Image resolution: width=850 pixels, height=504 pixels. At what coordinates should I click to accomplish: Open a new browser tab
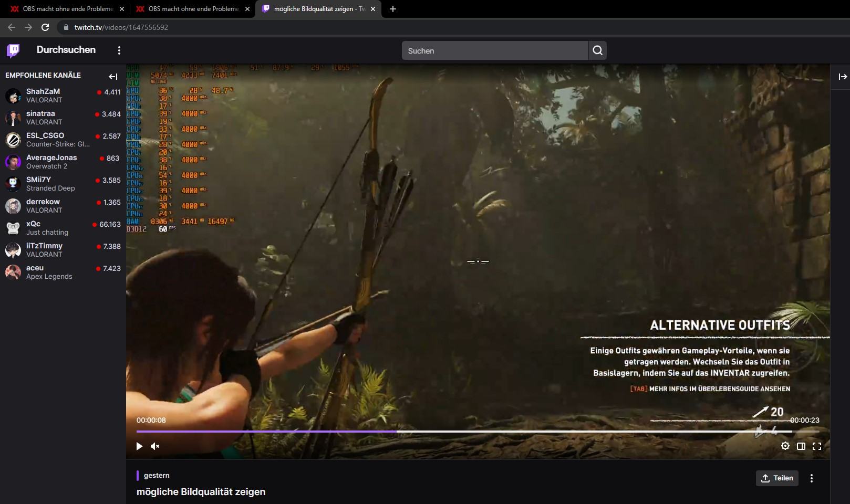393,9
